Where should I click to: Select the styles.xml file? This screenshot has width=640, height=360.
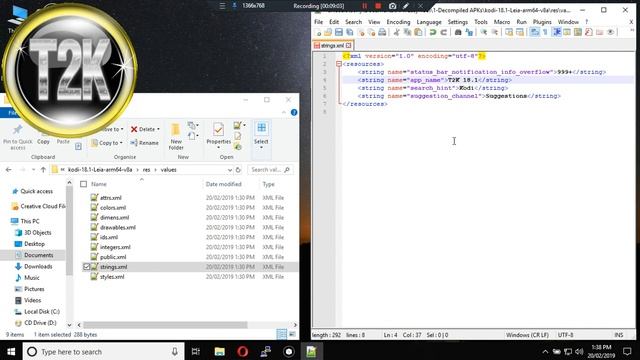112,276
